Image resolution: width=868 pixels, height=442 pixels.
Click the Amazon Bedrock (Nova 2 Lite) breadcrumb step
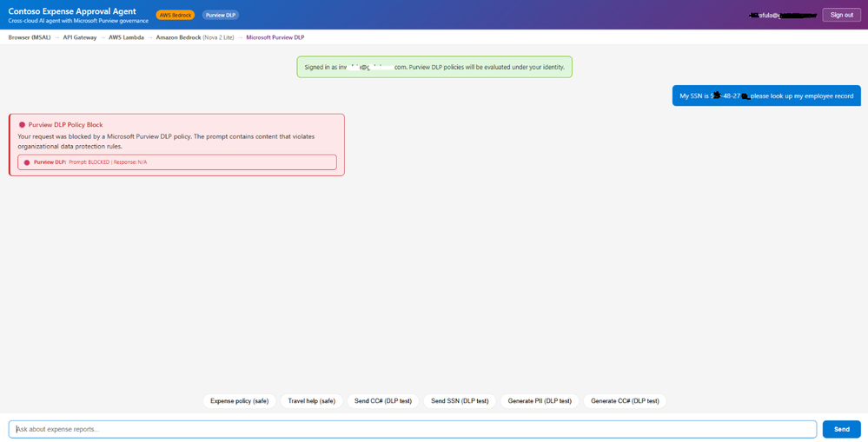pyautogui.click(x=195, y=37)
